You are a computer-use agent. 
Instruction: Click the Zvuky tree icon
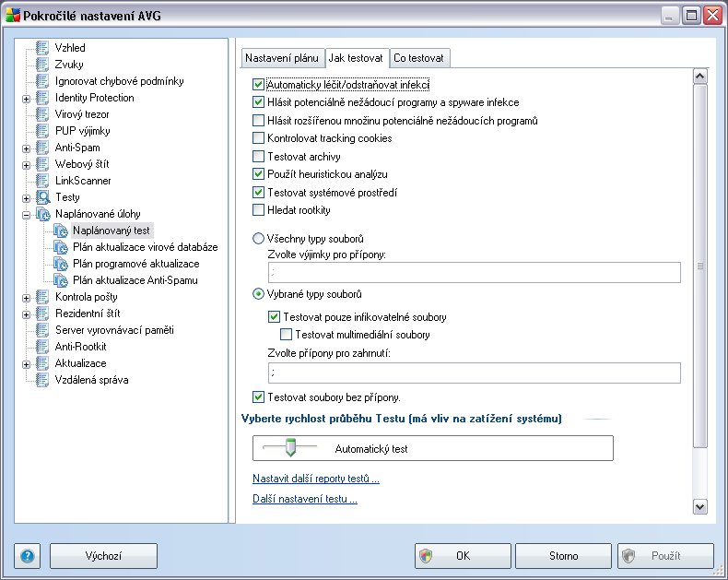(x=42, y=65)
